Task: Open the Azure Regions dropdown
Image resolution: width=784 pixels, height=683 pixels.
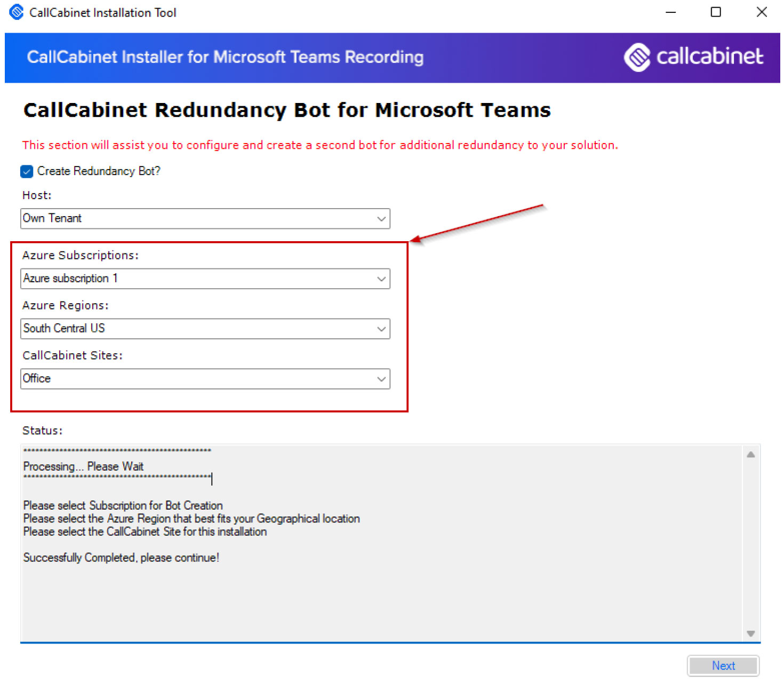Action: [x=205, y=329]
